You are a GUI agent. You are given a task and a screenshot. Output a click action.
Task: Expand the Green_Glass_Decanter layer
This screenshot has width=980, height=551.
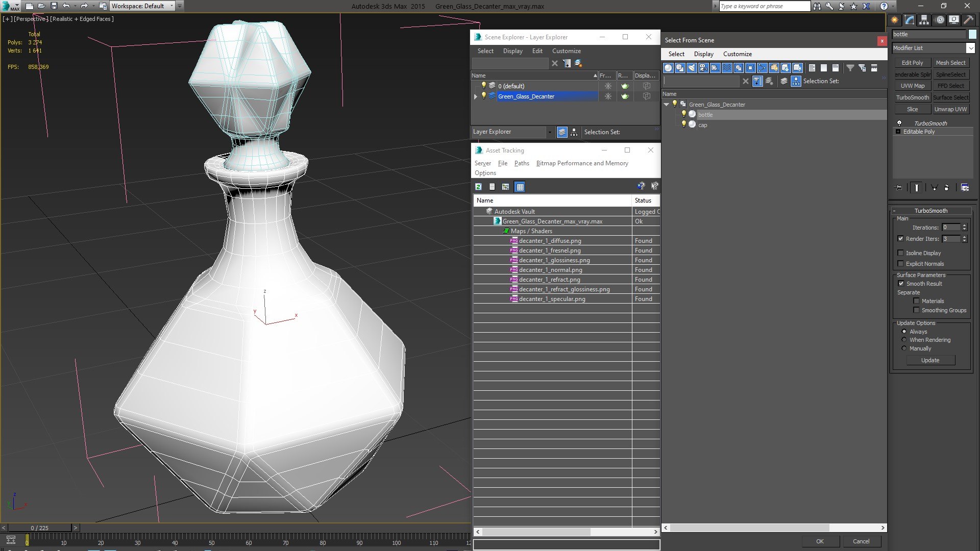476,96
